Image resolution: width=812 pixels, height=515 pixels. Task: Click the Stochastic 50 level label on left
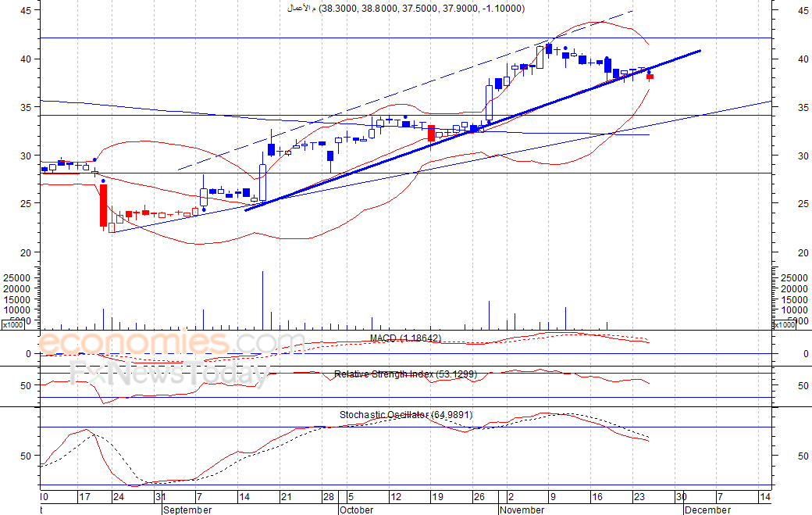[26, 456]
